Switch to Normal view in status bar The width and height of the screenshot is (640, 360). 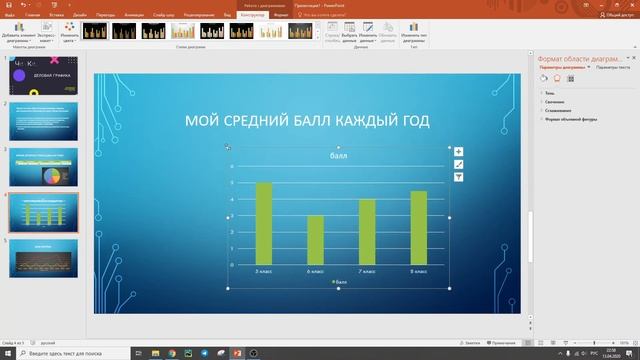[528, 343]
